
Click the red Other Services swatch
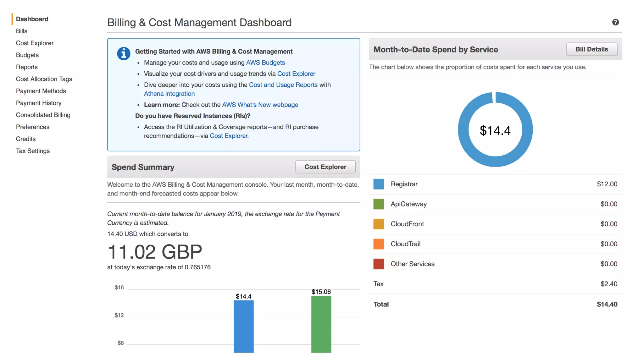click(x=379, y=264)
